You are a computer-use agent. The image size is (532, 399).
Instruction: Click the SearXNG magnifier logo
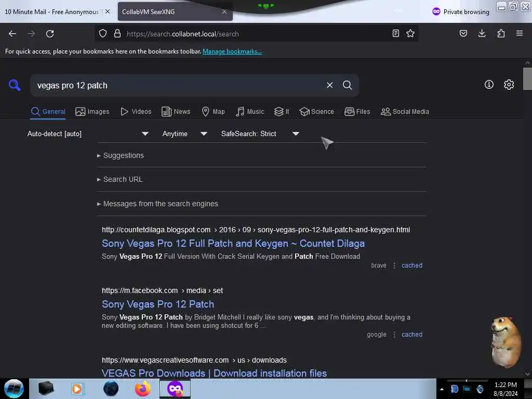click(x=15, y=85)
